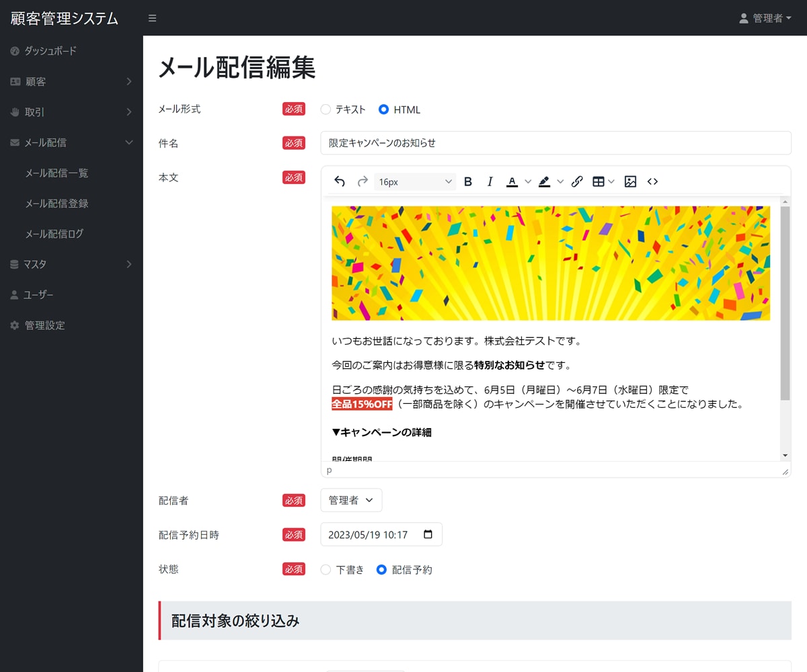This screenshot has height=672, width=807.
Task: Click the いつもお世話になっております paragraph
Action: (456, 341)
